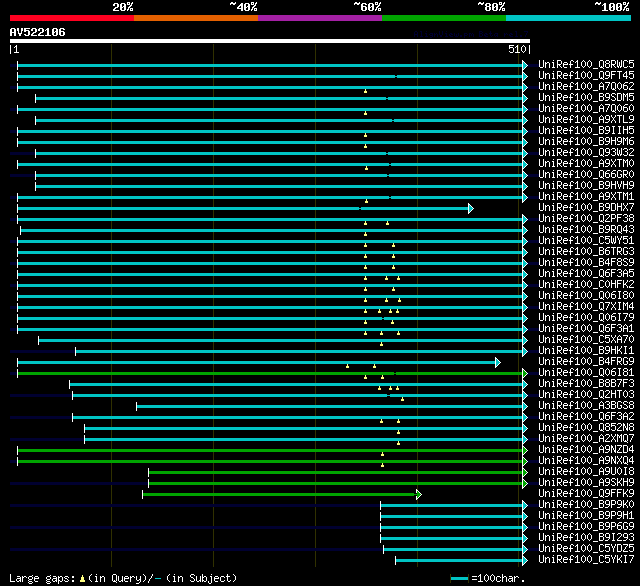Select UniRef100_C5YDZ5 label
The width and height of the screenshot is (640, 586).
[586, 549]
